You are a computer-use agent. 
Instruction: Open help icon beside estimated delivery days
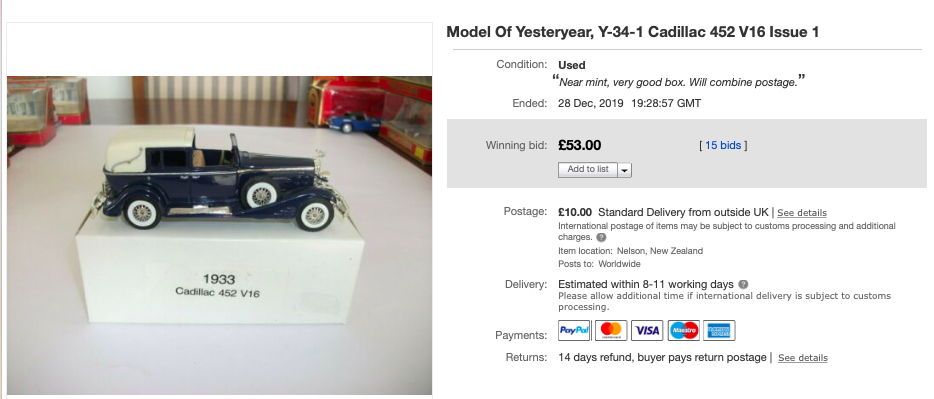point(743,284)
